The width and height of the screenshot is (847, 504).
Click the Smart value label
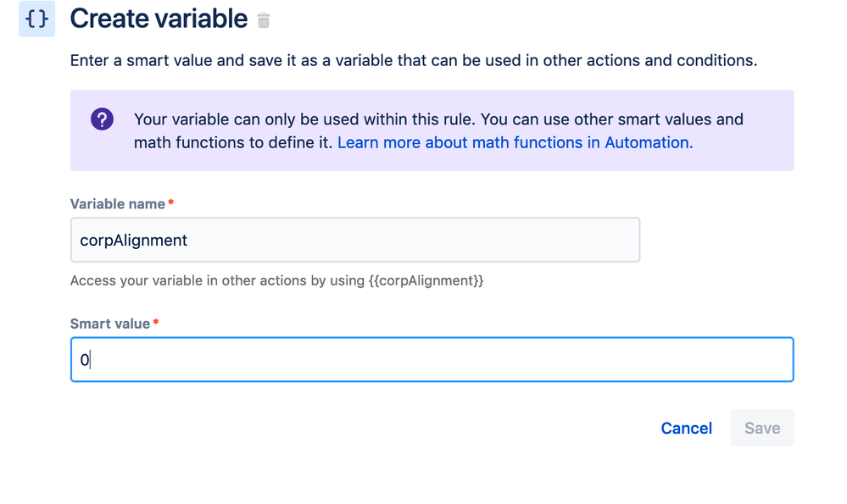110,324
